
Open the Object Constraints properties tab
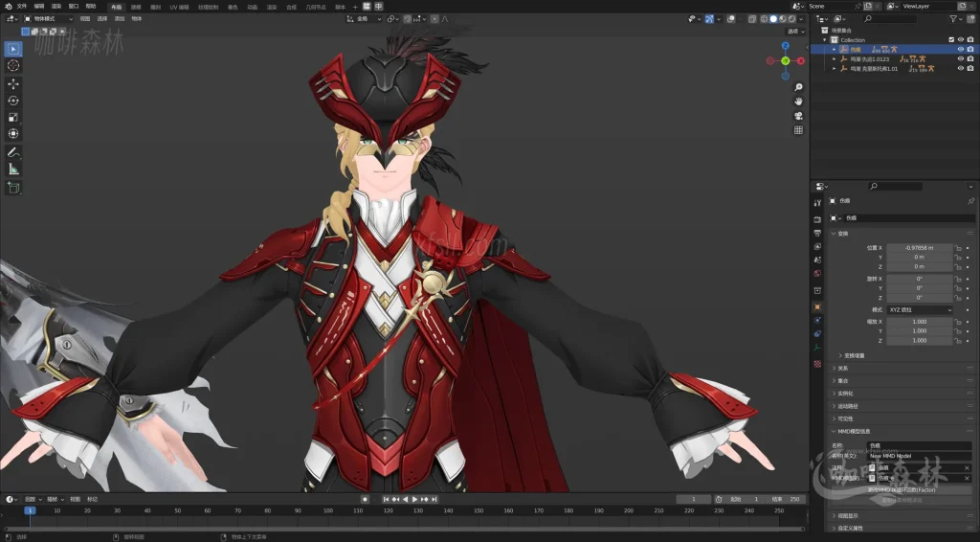(817, 334)
